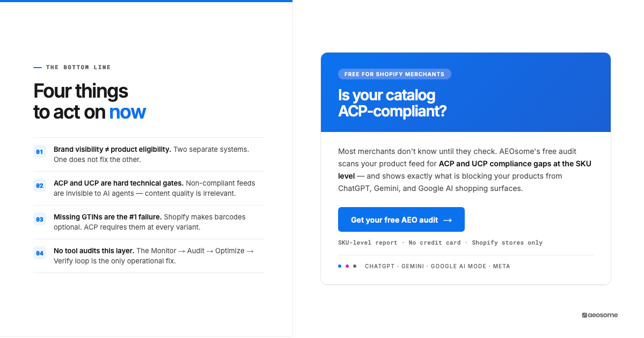This screenshot has height=338, width=644.
Task: Click the blue progress bar at top
Action: tap(146, 1)
